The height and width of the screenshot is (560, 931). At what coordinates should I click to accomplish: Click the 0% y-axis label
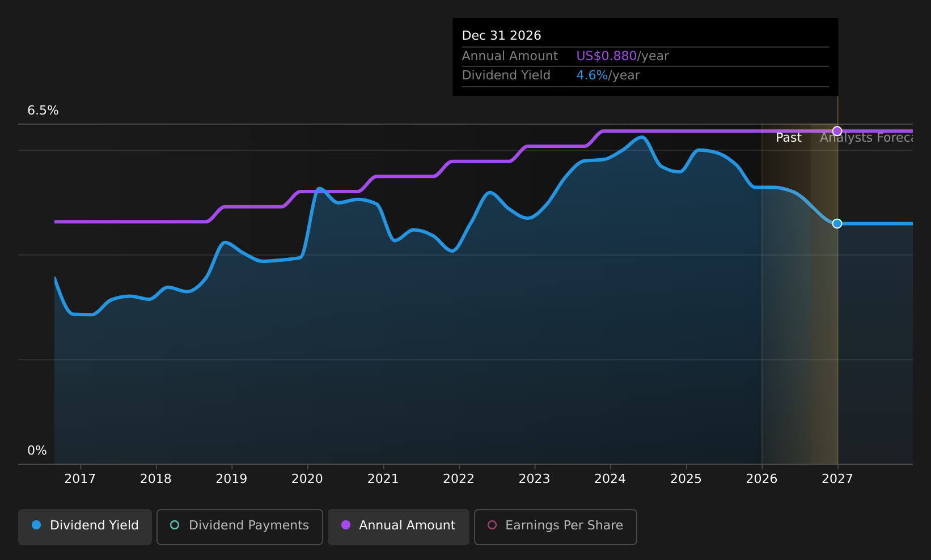[37, 451]
